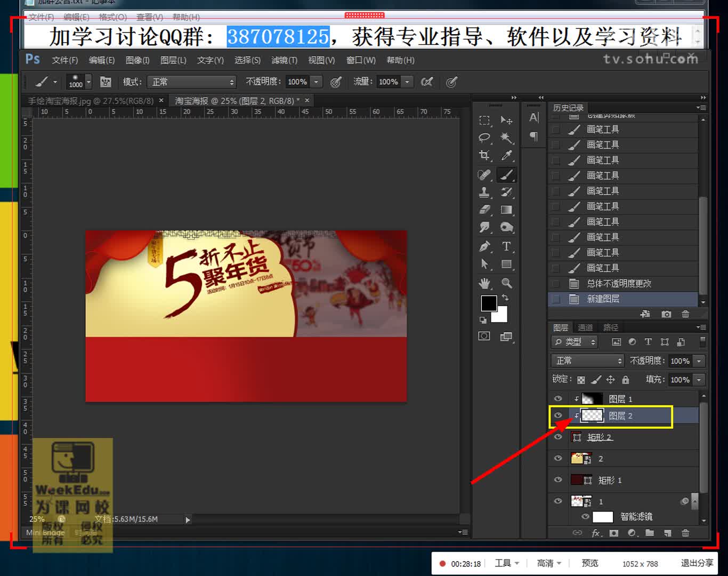Select the Crop tool

tap(484, 156)
